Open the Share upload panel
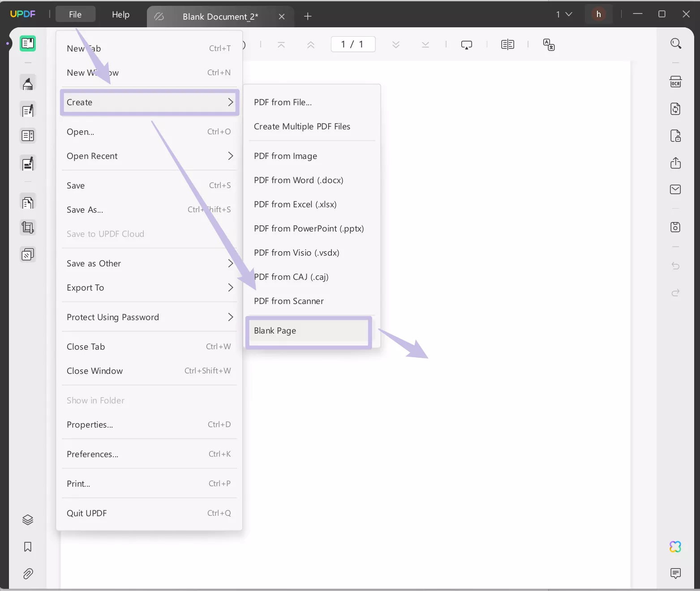 tap(675, 163)
